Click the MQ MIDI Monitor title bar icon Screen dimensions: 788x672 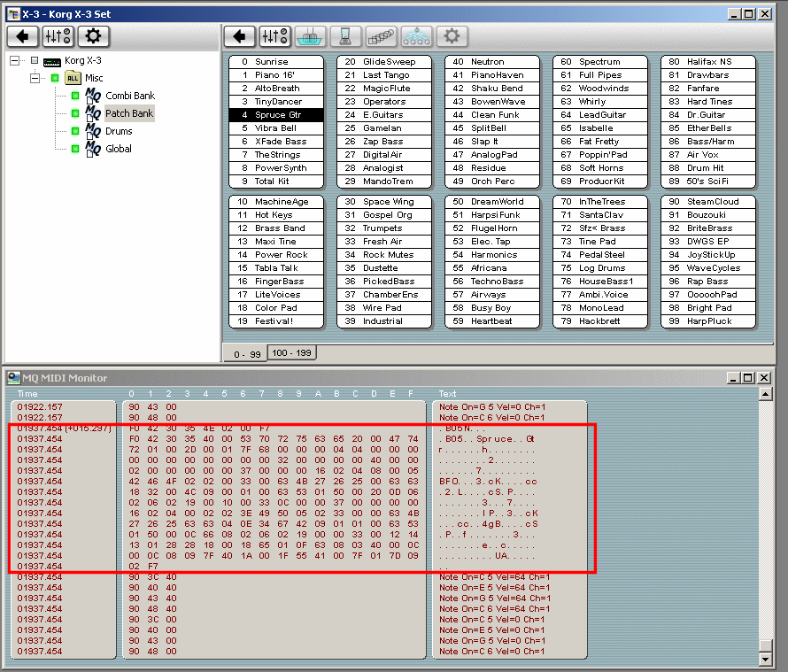13,377
